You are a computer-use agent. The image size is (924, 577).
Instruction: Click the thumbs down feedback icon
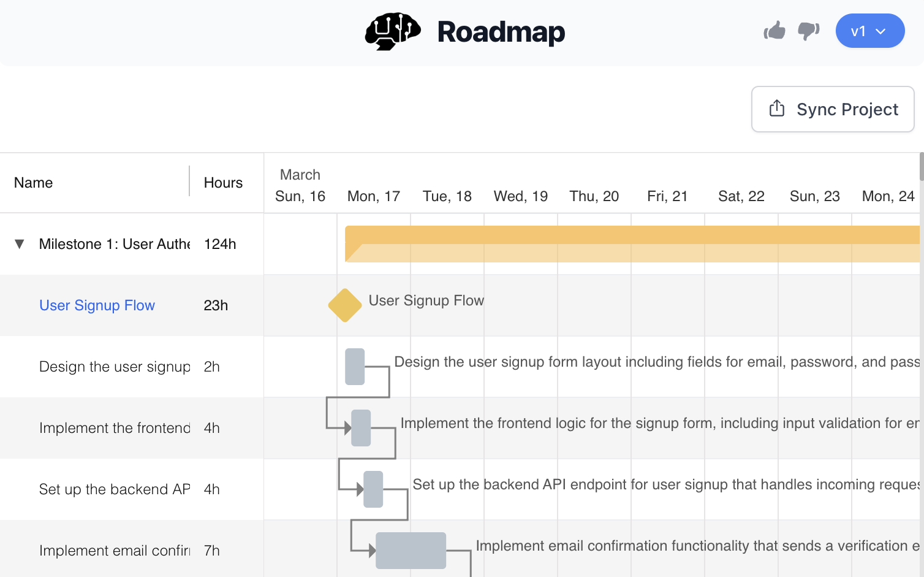click(808, 31)
